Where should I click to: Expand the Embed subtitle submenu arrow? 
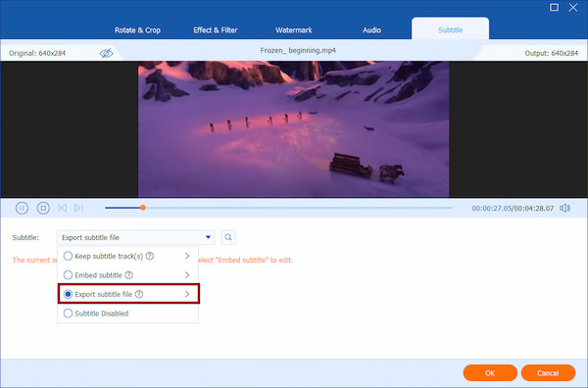187,275
